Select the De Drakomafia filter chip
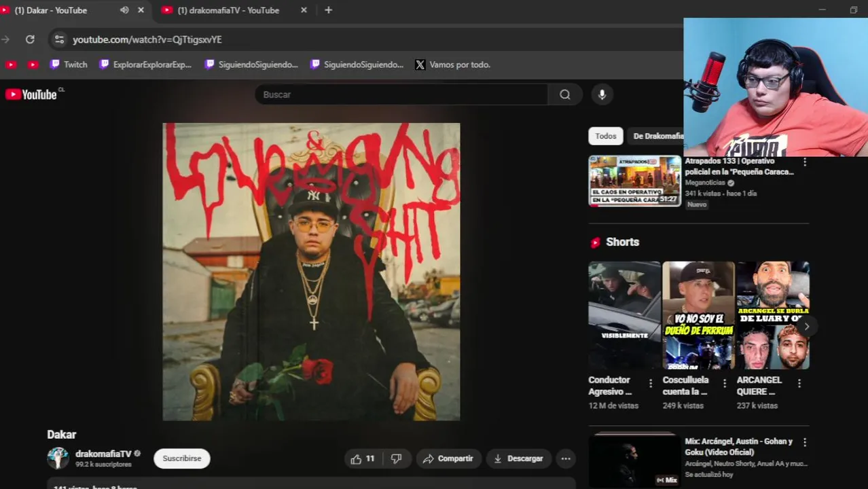This screenshot has width=868, height=489. click(657, 136)
